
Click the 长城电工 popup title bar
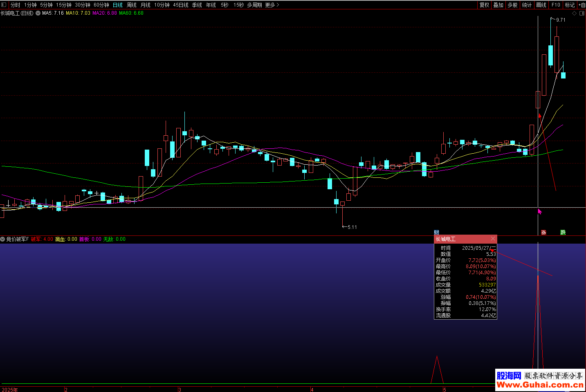(465, 239)
